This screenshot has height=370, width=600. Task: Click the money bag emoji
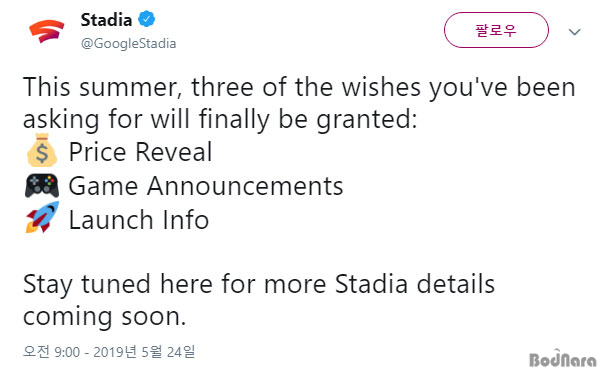pyautogui.click(x=42, y=150)
